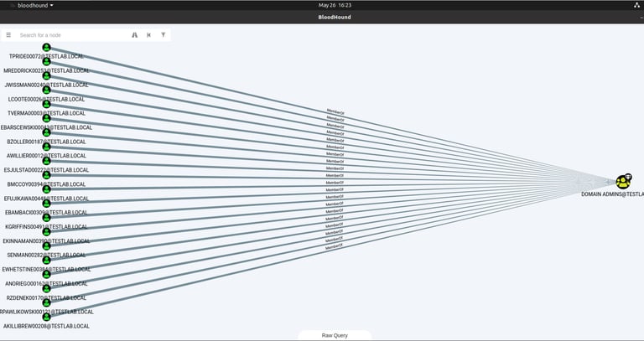
Task: Click the Search for a node field
Action: (x=72, y=35)
